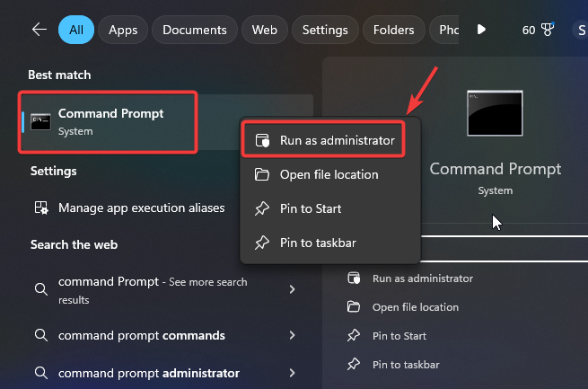Viewport: 588px width, 389px height.
Task: Click the Manage app execution aliases settings icon
Action: click(x=41, y=208)
